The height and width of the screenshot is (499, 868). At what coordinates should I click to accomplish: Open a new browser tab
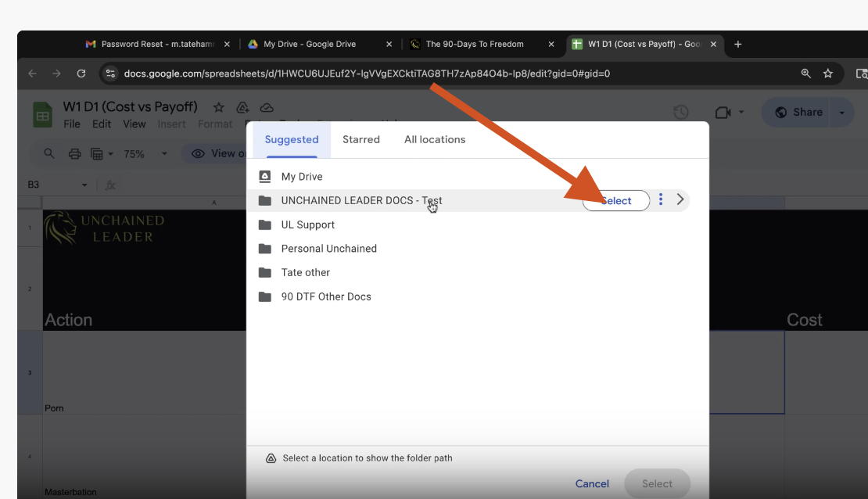pyautogui.click(x=738, y=45)
